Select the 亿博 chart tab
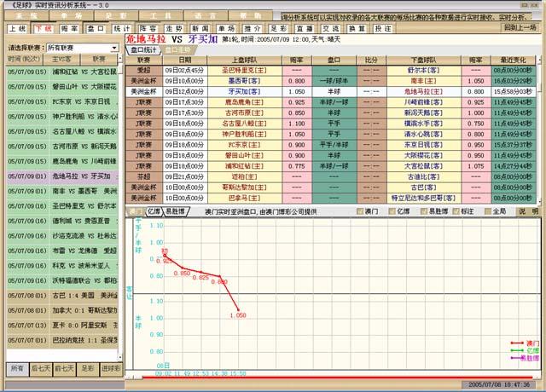This screenshot has width=546, height=392. (154, 211)
